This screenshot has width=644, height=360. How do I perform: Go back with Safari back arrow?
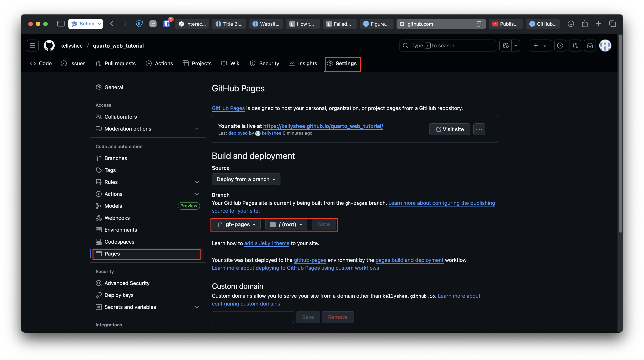pos(112,24)
